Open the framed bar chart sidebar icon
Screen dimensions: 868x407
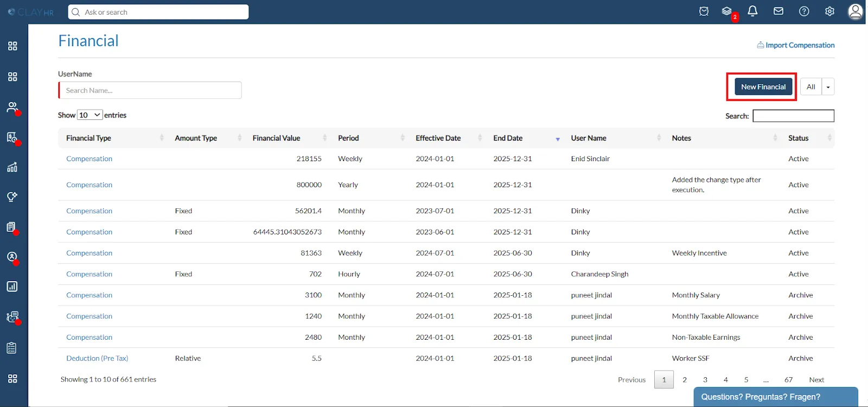pos(12,287)
